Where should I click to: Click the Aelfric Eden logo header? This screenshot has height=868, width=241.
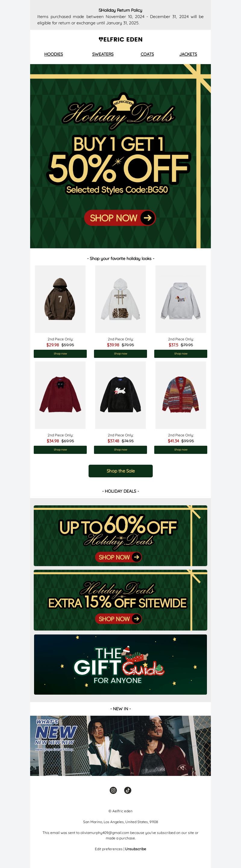click(x=120, y=39)
